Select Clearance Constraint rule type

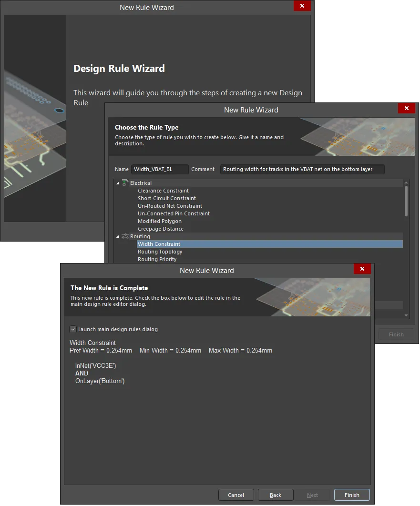coord(163,191)
